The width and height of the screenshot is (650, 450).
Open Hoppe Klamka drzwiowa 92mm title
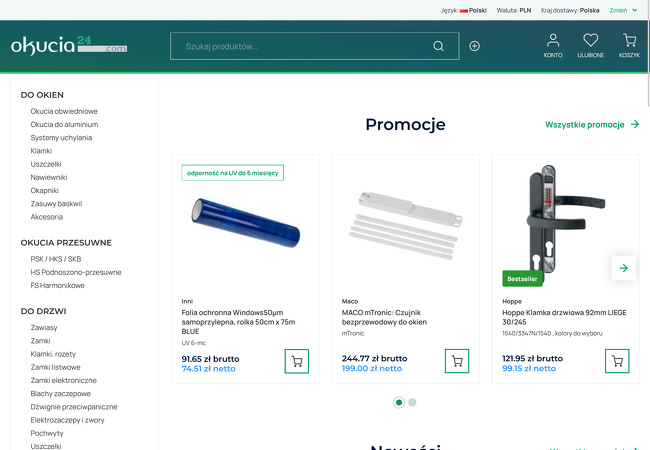(564, 317)
